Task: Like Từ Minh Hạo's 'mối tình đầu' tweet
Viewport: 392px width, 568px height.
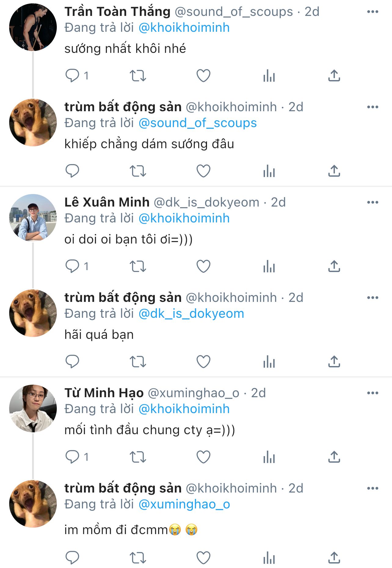Action: (203, 457)
